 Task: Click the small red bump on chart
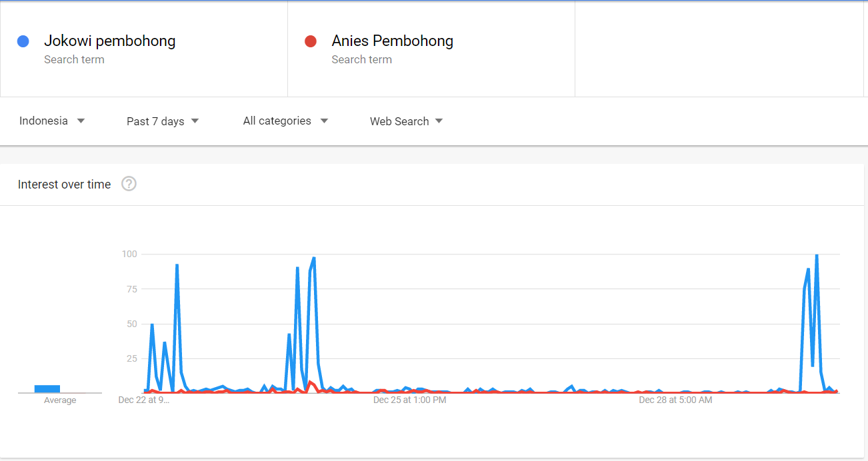pyautogui.click(x=310, y=383)
